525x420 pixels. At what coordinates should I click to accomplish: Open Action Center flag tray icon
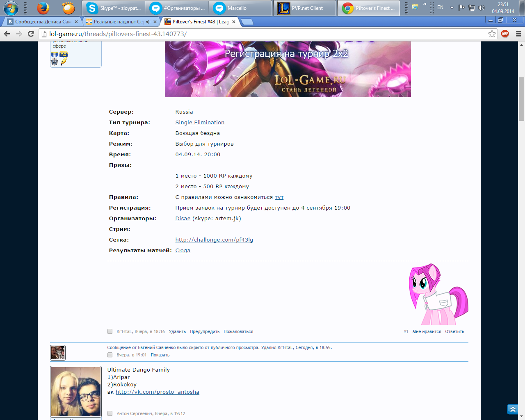click(x=461, y=8)
